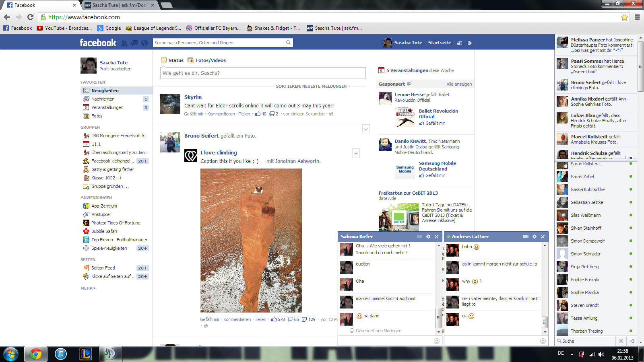This screenshot has height=362, width=644.
Task: Click Teilen under climbing photo
Action: coord(260,319)
